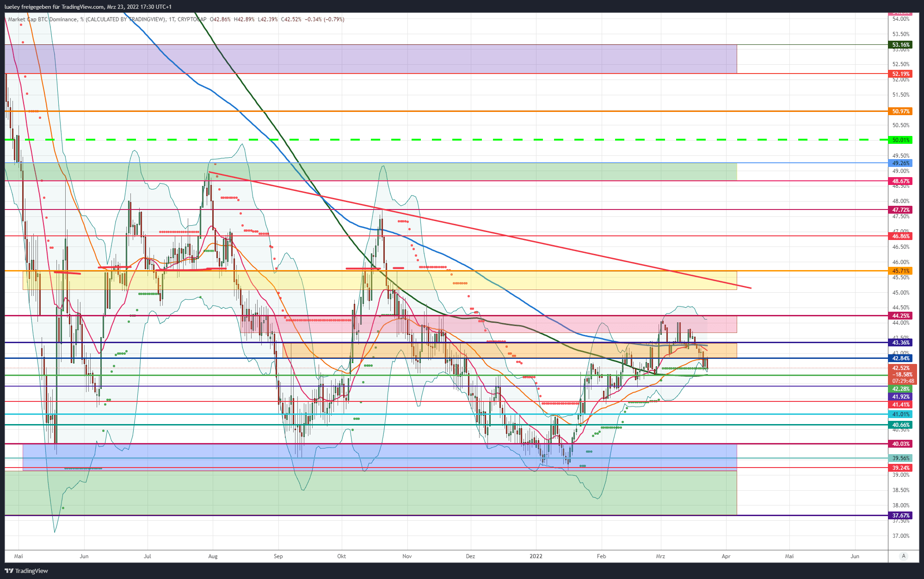Select the 50.97% orange price label
The width and height of the screenshot is (924, 579).
(x=900, y=111)
